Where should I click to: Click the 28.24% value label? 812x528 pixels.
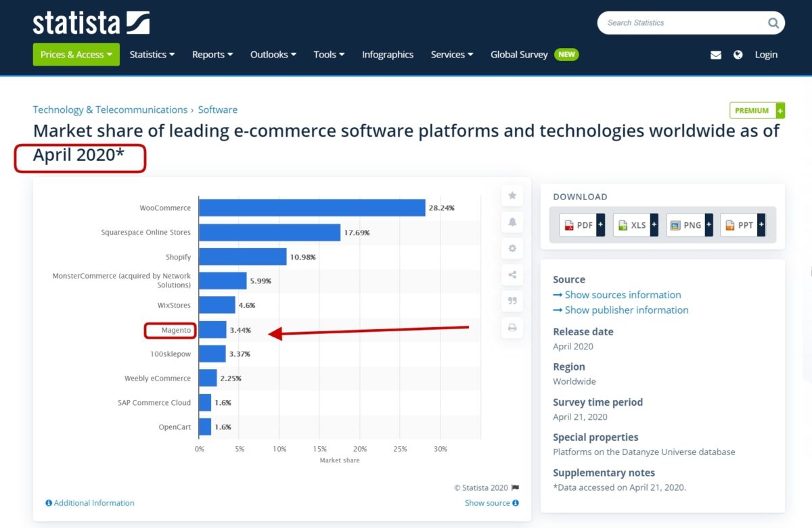(x=441, y=208)
